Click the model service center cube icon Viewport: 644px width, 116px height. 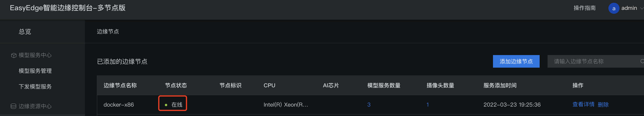coord(14,55)
